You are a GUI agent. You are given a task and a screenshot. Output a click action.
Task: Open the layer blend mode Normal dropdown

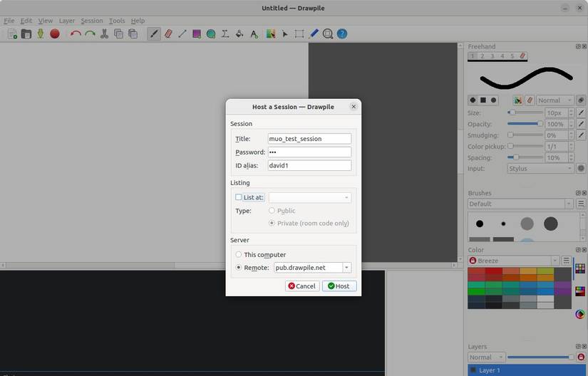[486, 357]
